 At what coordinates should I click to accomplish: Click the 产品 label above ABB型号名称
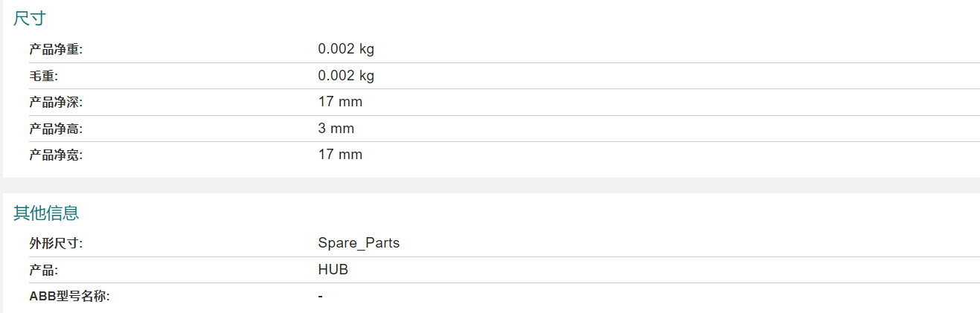point(44,270)
